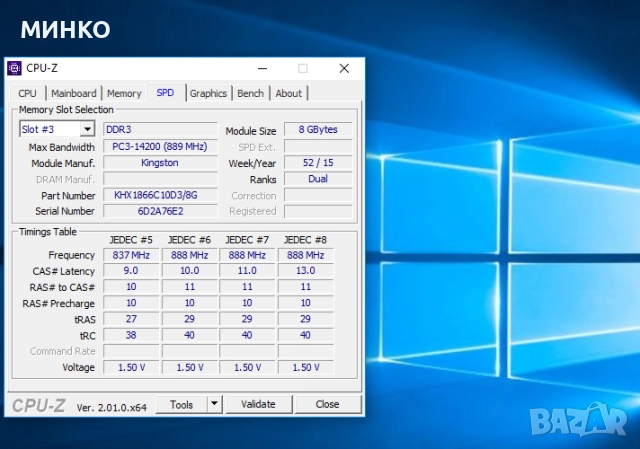Click the Close button at bottom
640x449 pixels.
tap(327, 404)
